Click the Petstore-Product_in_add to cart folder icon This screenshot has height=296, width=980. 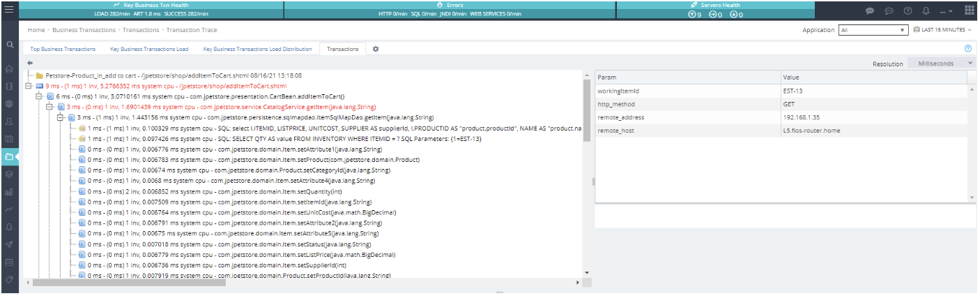40,75
